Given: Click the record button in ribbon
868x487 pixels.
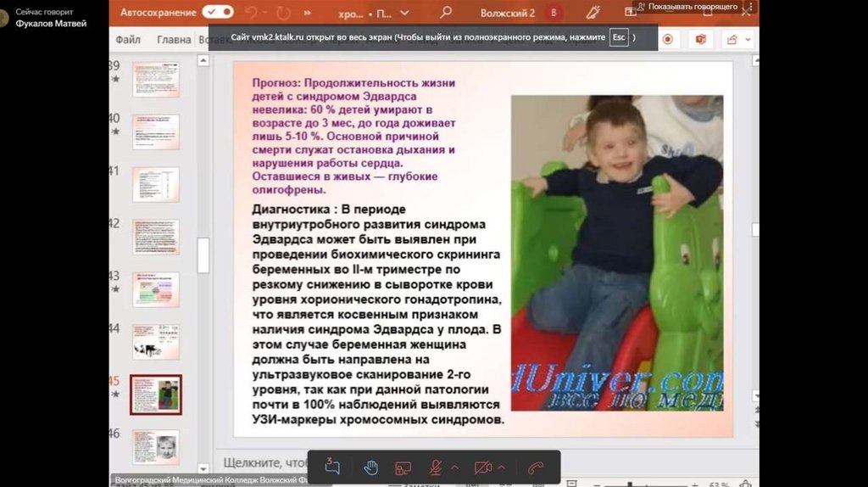Looking at the screenshot, I should 668,39.
